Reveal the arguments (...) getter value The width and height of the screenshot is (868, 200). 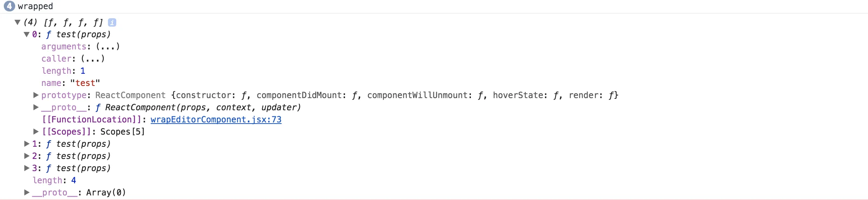pyautogui.click(x=108, y=47)
